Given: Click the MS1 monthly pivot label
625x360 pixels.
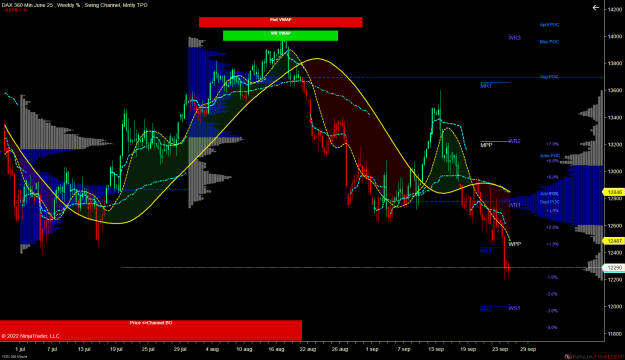Looking at the screenshot, I should point(486,251).
